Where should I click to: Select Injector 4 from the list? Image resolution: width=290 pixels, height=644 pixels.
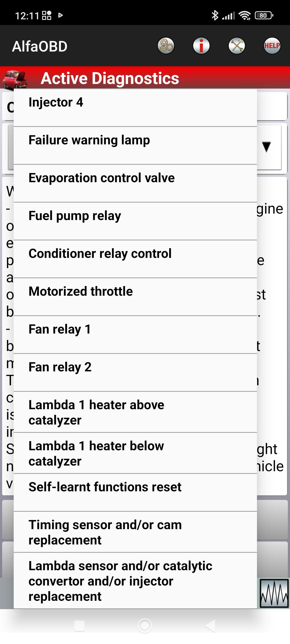135,107
